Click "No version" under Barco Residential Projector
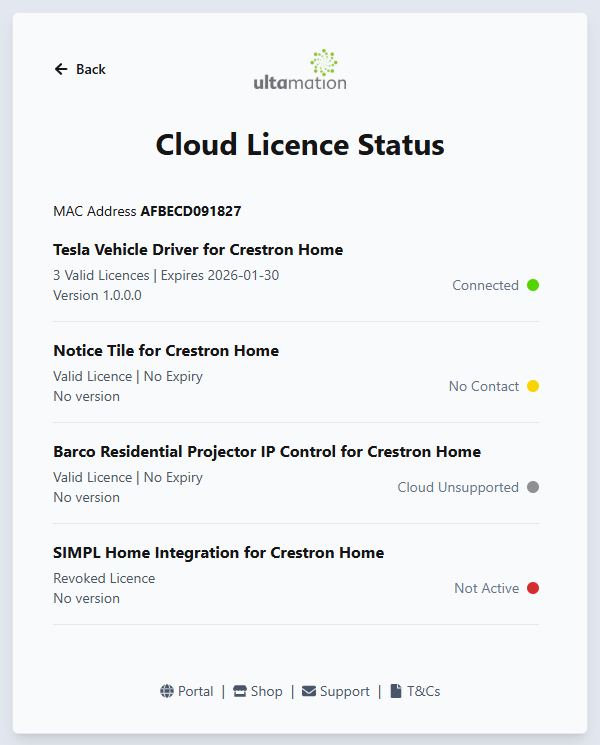The width and height of the screenshot is (600, 745). [86, 497]
